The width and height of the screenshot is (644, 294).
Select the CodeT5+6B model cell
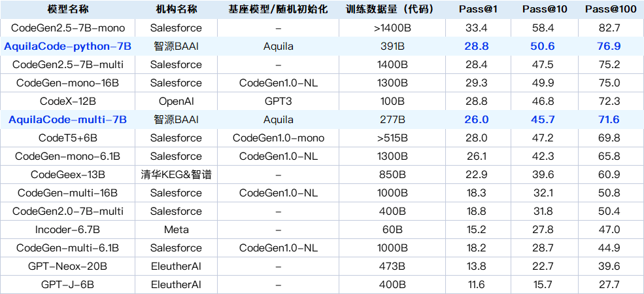coord(67,138)
